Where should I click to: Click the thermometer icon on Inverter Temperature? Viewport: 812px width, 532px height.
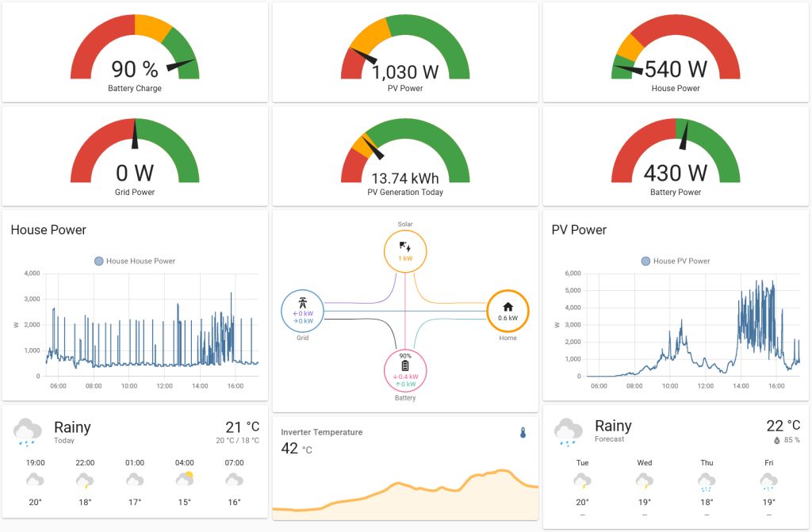pos(523,433)
